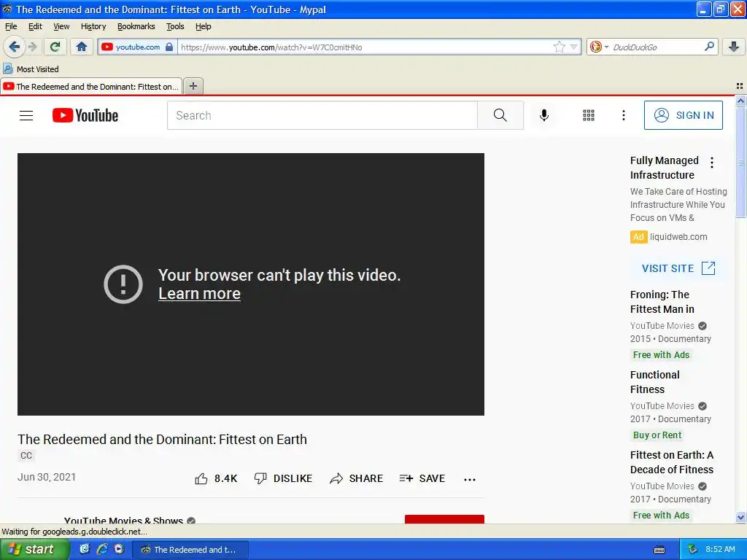Click the 8:52 AM taskbar clock
This screenshot has height=560, width=747.
tap(720, 549)
